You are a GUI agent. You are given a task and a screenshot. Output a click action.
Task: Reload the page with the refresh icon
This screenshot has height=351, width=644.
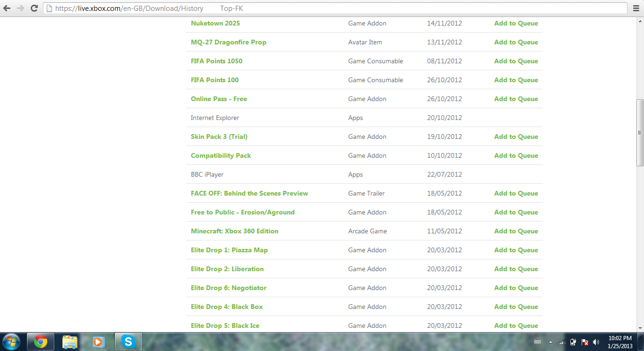pos(34,8)
